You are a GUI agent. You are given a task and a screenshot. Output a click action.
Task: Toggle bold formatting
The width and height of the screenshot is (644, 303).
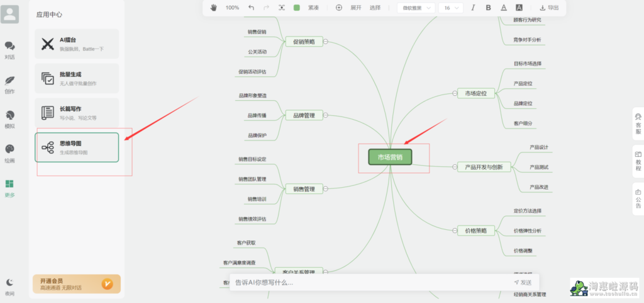[488, 8]
